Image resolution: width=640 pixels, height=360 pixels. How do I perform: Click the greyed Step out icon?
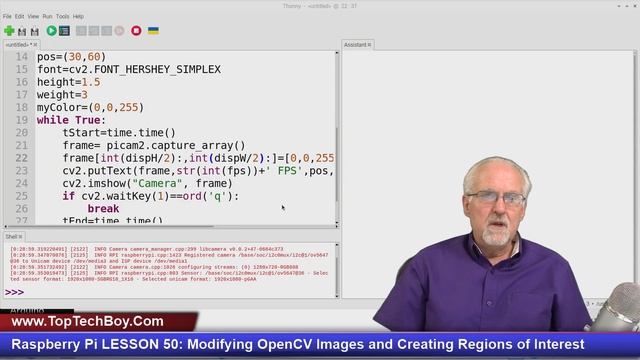pyautogui.click(x=107, y=31)
